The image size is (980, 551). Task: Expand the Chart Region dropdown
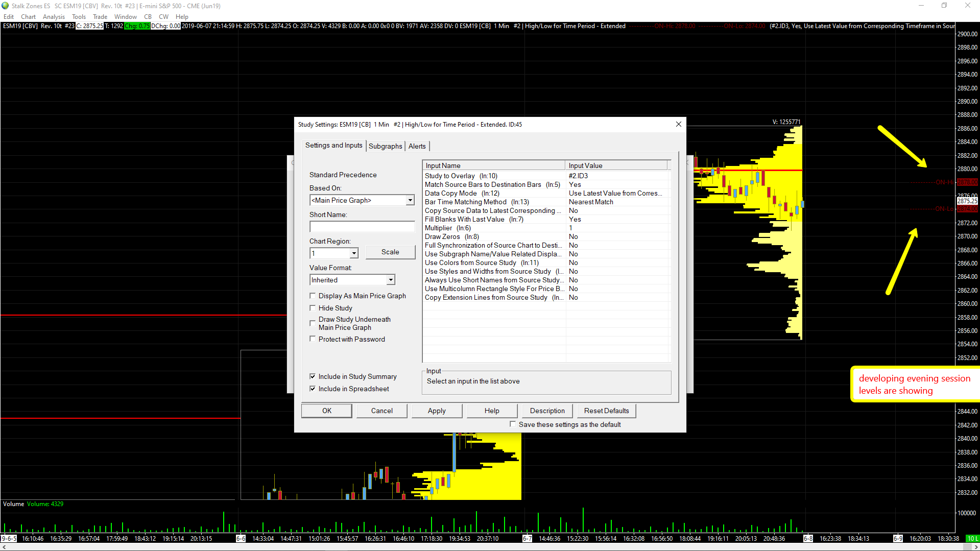354,253
